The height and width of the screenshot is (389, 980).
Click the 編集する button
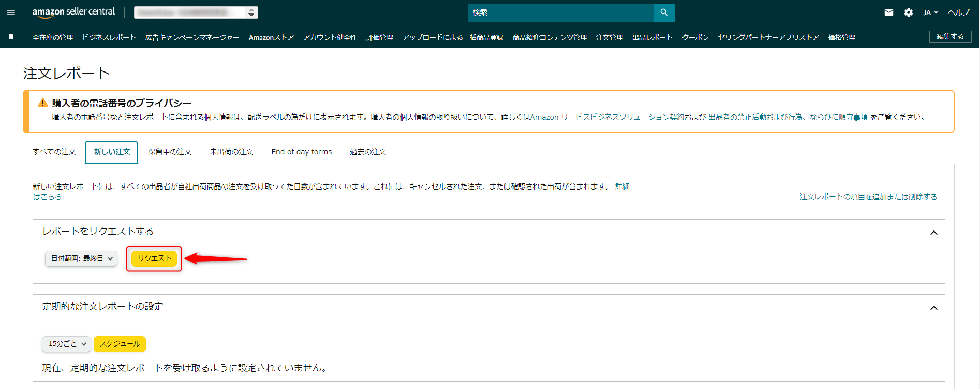point(951,37)
